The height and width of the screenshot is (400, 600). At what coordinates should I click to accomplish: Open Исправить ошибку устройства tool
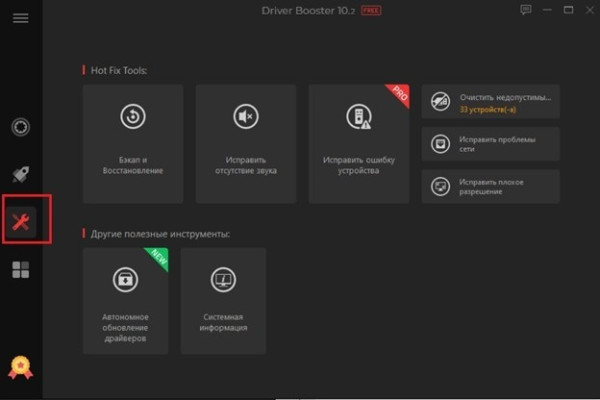point(359,144)
